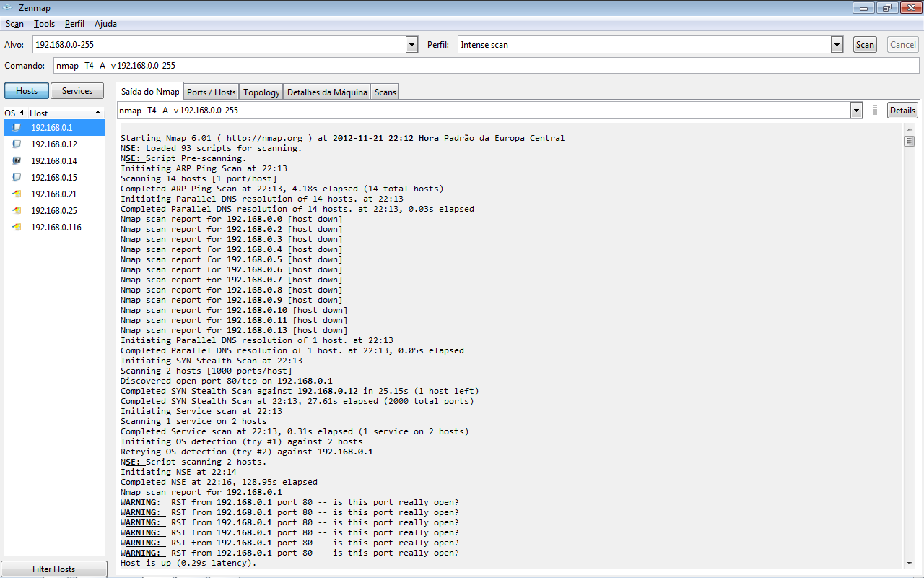Click 'Initiating Service scan at 22:13' line

click(201, 411)
